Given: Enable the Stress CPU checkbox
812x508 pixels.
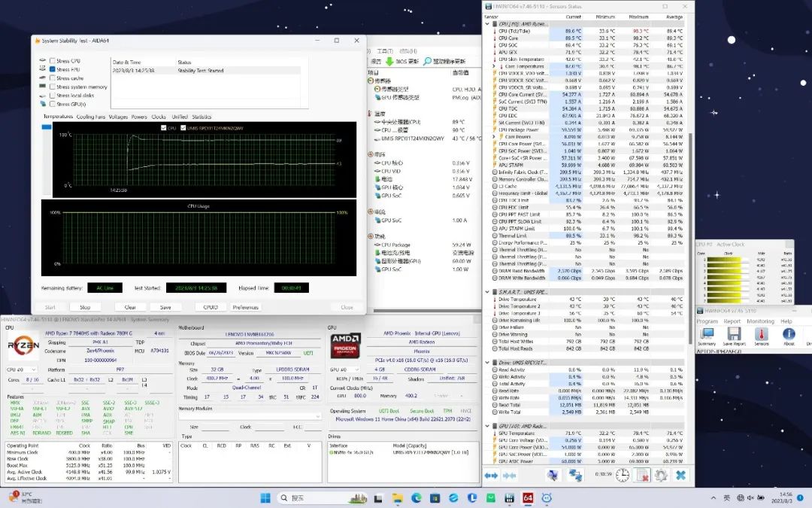Looking at the screenshot, I should click(52, 61).
